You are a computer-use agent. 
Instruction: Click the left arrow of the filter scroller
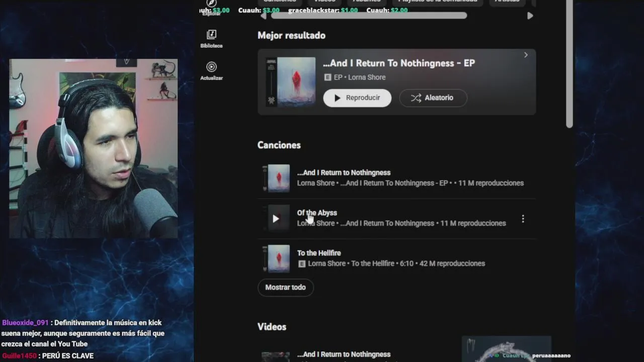[263, 16]
